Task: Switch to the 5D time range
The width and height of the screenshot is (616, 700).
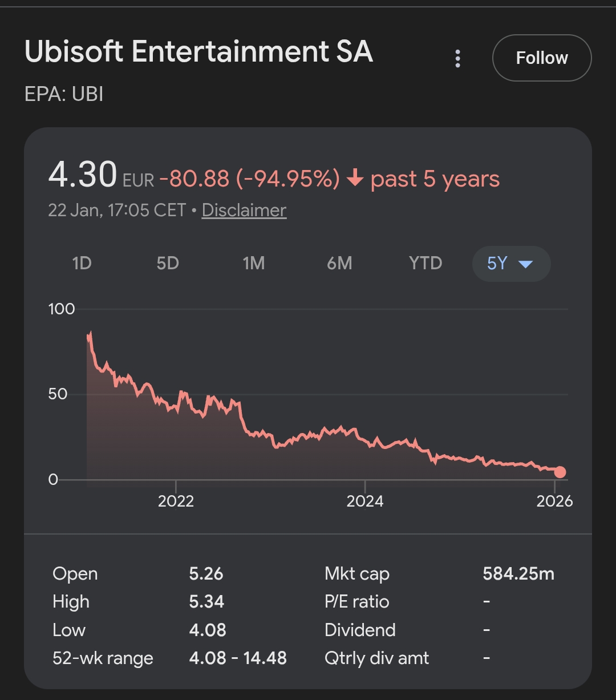Action: pos(168,263)
